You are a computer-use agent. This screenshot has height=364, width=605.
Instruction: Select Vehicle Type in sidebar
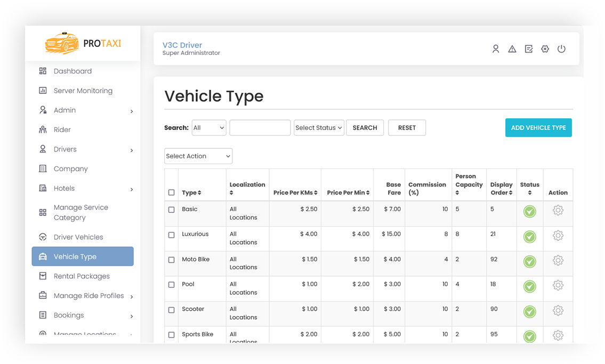83,256
